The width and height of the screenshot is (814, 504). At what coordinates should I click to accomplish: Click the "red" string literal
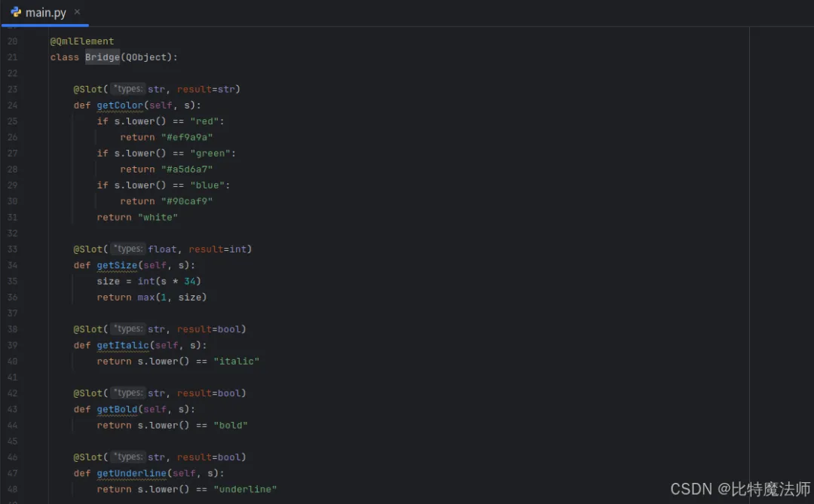click(204, 121)
